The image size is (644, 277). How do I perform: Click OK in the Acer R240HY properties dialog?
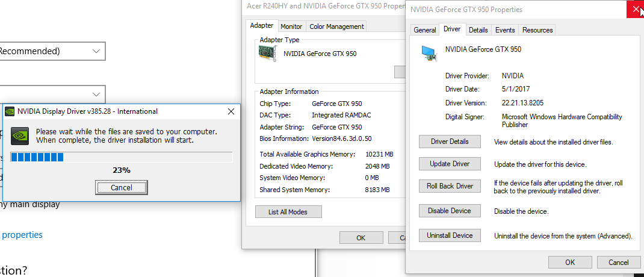pyautogui.click(x=361, y=237)
